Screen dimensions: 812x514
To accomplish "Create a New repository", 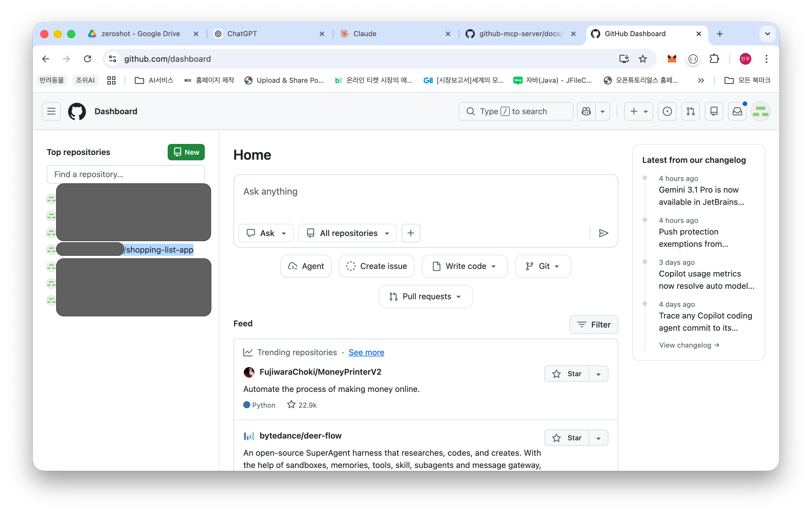I will tap(186, 152).
